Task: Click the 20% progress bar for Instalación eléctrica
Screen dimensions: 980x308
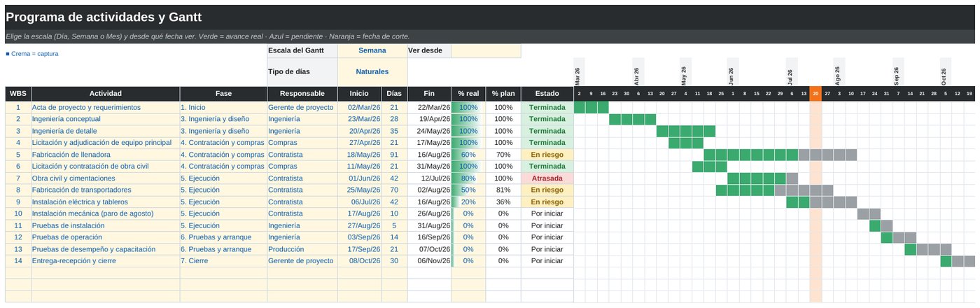Action: [468, 202]
